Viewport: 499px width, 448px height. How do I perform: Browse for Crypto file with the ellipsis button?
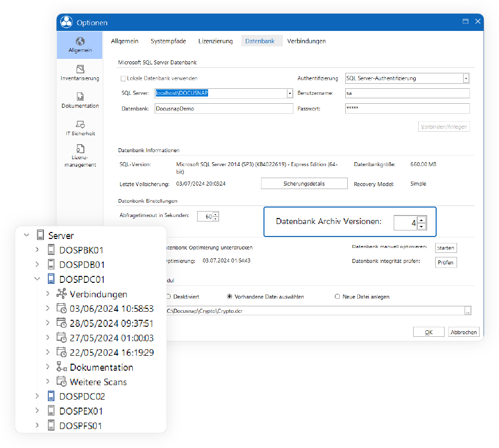click(468, 311)
